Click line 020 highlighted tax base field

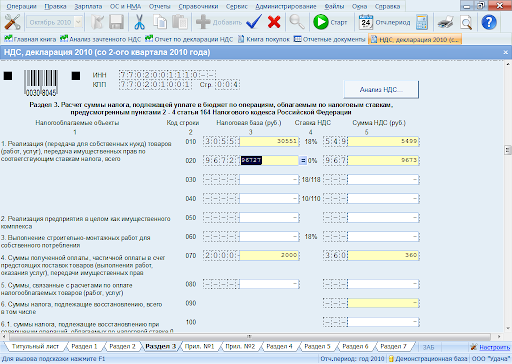269,160
